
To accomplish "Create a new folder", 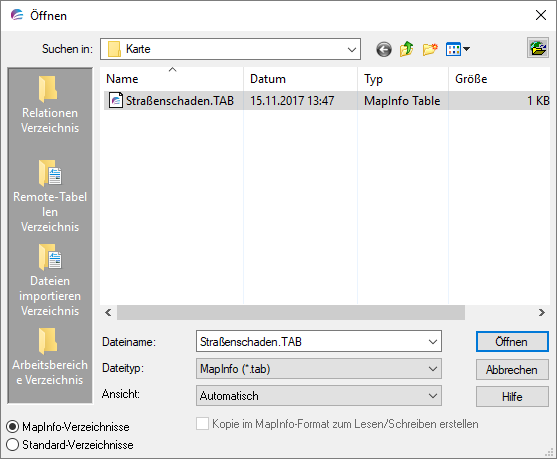I will tap(430, 49).
